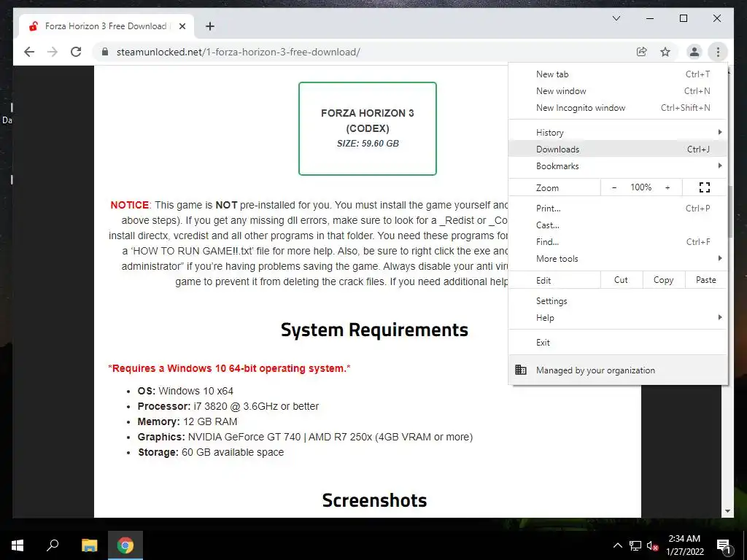Choose Exit from the Chrome menu
747x560 pixels.
pos(618,343)
